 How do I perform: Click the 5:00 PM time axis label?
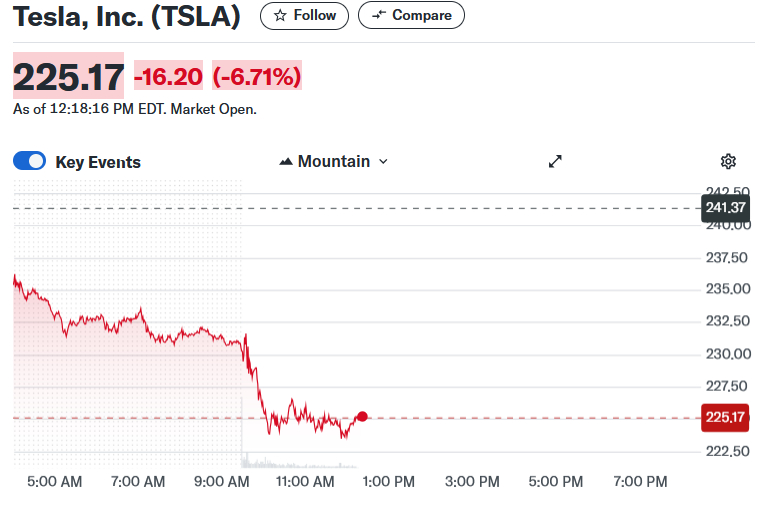555,482
